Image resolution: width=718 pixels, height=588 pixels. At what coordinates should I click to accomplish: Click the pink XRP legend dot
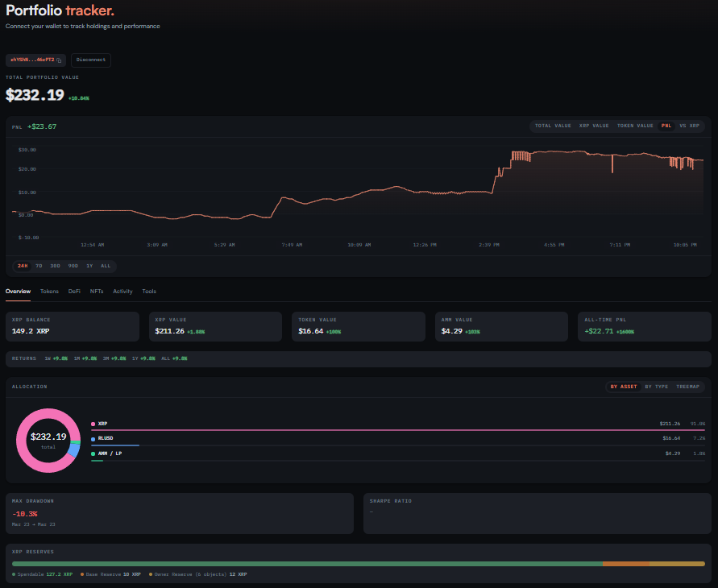pyautogui.click(x=93, y=424)
